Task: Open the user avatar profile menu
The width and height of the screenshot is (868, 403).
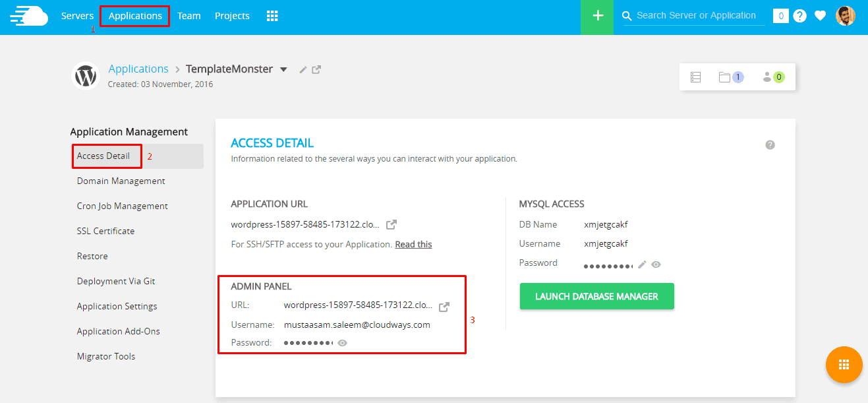Action: (845, 16)
